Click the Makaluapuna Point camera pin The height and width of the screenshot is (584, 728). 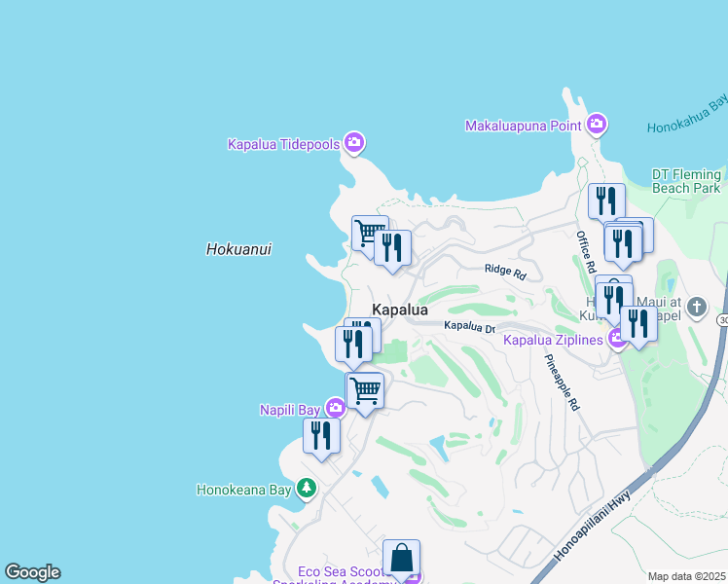click(597, 124)
